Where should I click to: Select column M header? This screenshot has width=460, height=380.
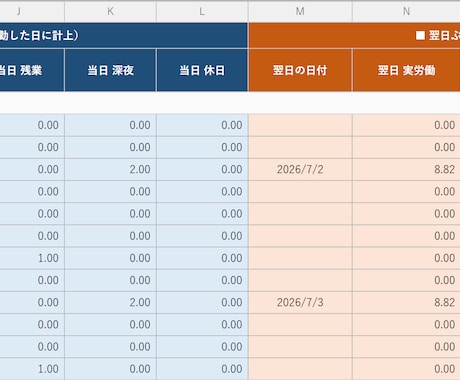tap(300, 12)
